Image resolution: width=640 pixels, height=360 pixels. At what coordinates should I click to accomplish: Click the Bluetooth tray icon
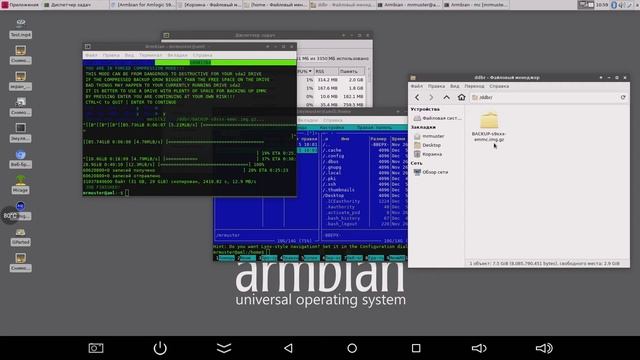[x=613, y=5]
